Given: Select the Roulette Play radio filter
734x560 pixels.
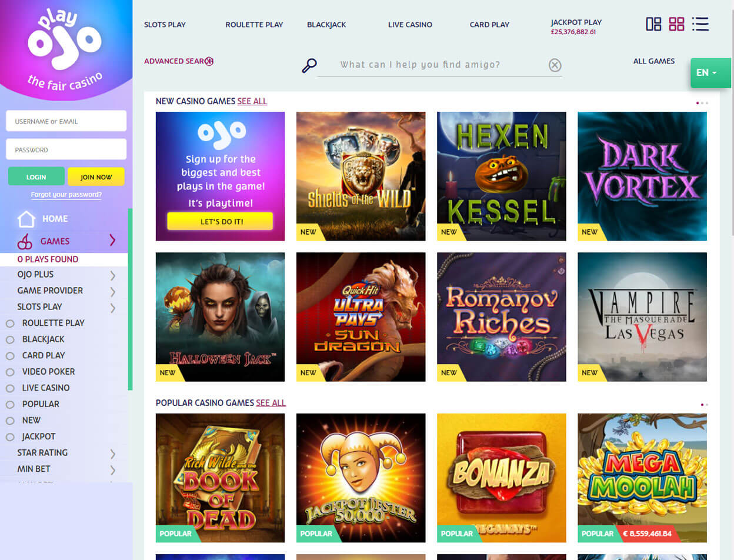Looking at the screenshot, I should (10, 324).
